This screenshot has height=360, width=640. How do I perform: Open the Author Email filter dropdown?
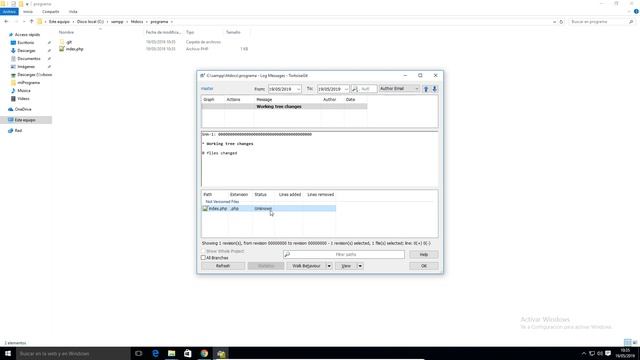[399, 89]
